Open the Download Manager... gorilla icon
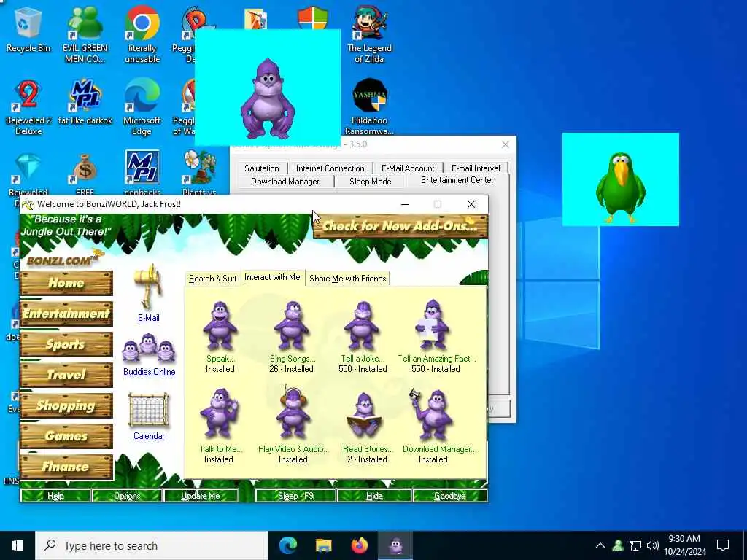Viewport: 747px width, 560px height. [431, 414]
